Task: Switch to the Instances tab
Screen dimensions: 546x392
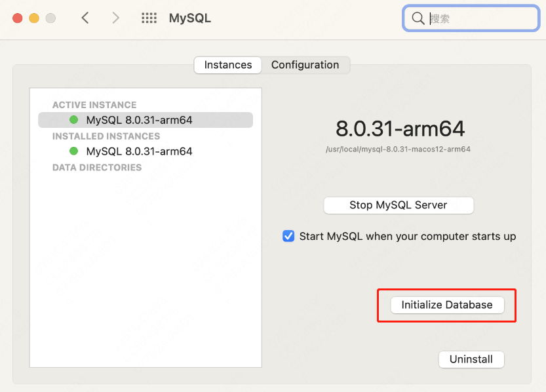Action: (x=227, y=65)
